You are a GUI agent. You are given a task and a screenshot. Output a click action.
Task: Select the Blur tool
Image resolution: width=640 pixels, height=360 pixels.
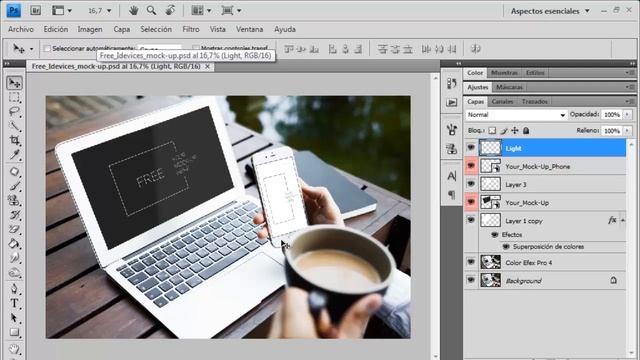(14, 258)
